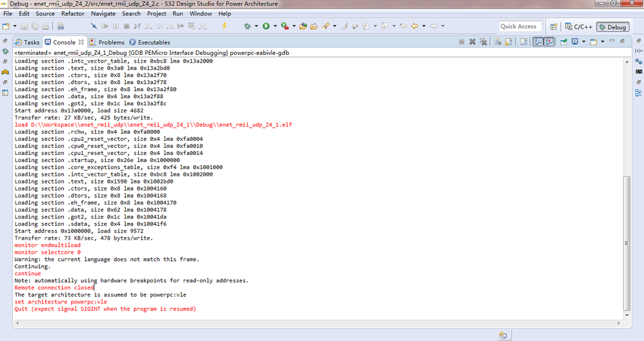
Task: Open the Variables (x)= side view
Action: [639, 51]
